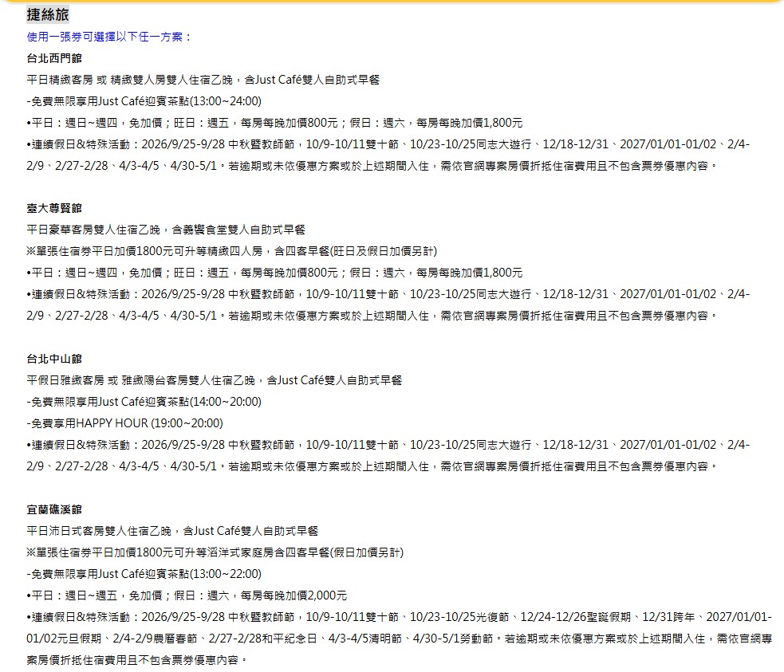Click the tea time line with 14:00~20:00
The height and width of the screenshot is (672, 784).
pyautogui.click(x=144, y=403)
